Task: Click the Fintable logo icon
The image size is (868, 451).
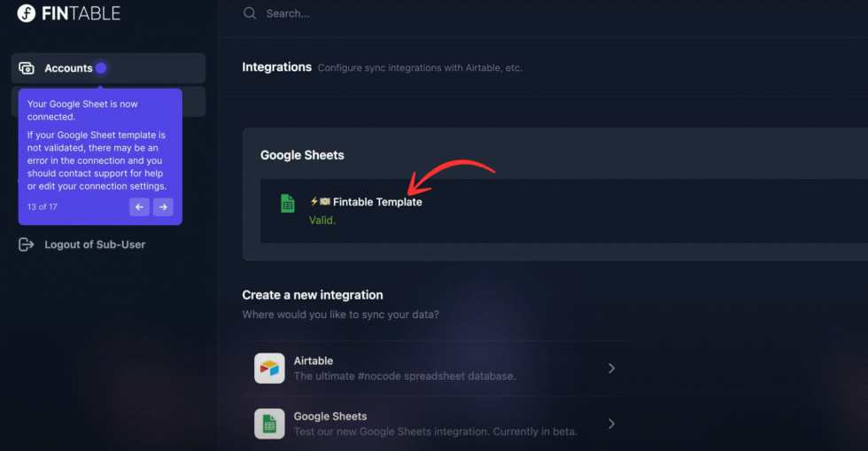Action: pos(26,13)
